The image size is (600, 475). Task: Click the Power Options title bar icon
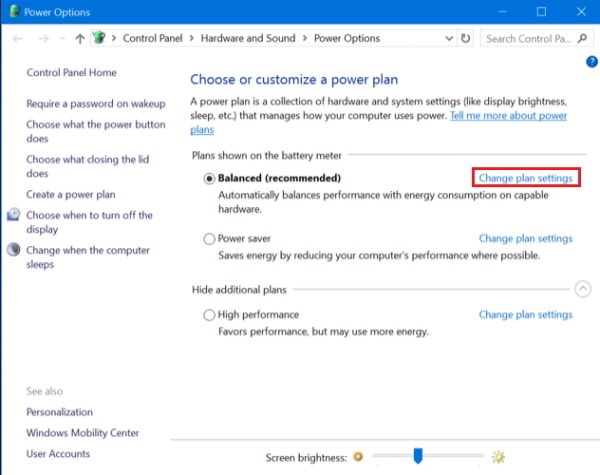pyautogui.click(x=14, y=11)
